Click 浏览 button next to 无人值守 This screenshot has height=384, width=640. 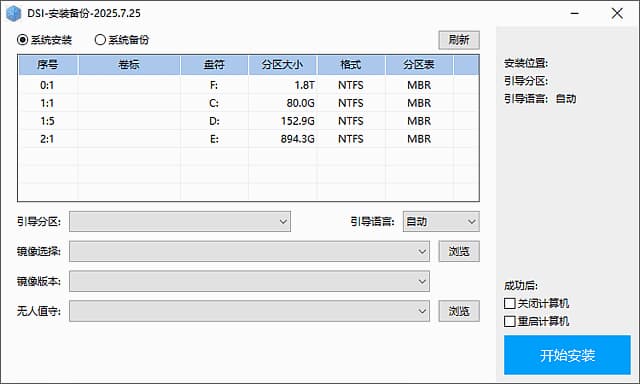tap(459, 311)
